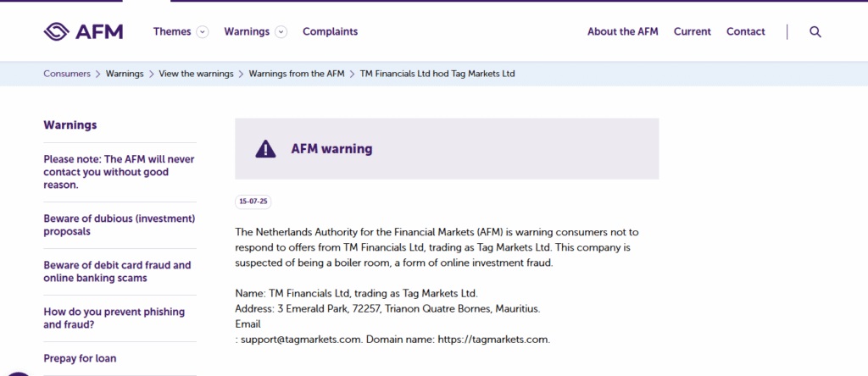This screenshot has width=868, height=376.
Task: Open the Complaints menu item
Action: pyautogui.click(x=330, y=31)
